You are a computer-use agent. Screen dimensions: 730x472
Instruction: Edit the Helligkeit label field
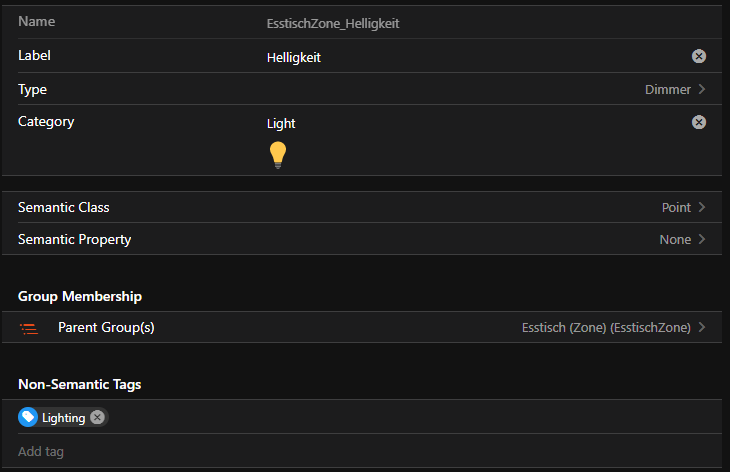point(470,58)
